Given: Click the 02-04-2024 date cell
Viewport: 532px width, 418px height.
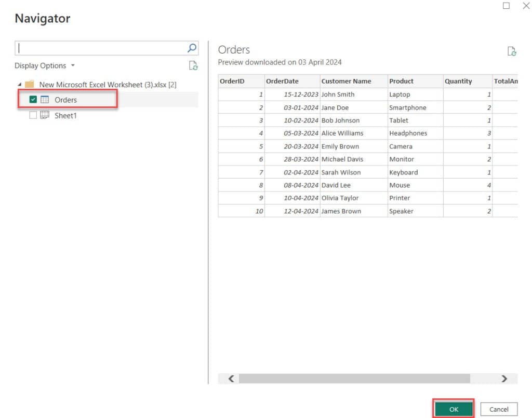Looking at the screenshot, I should (x=292, y=172).
